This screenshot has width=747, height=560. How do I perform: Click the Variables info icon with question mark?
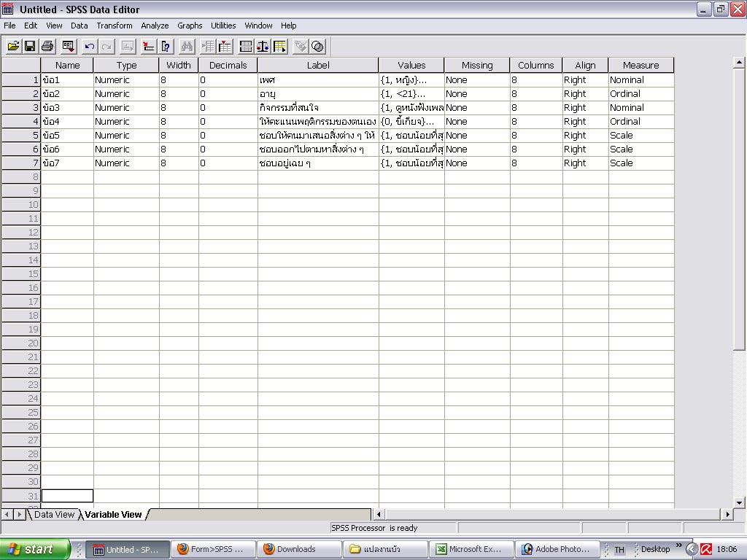[166, 46]
